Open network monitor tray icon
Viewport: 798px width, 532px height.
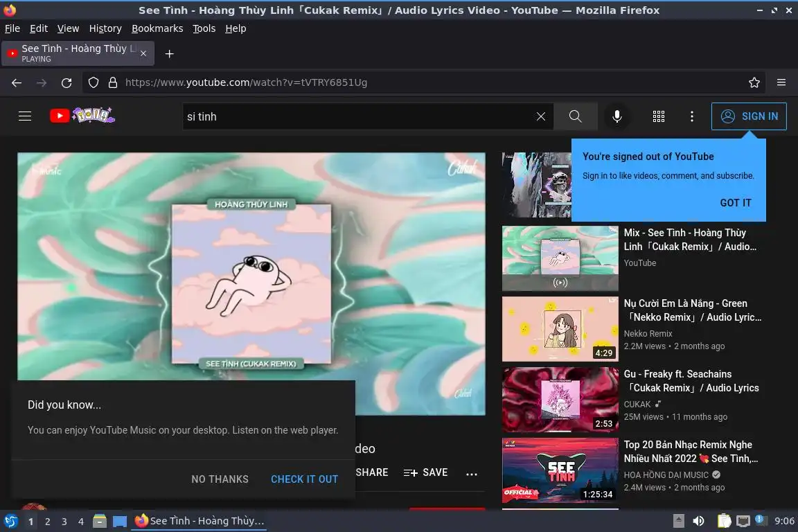pos(743,522)
